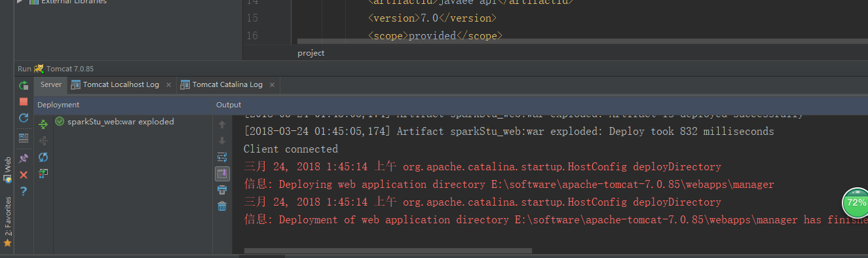Click the 'Deploying web application directory' log line
The width and height of the screenshot is (868, 258).
click(x=508, y=185)
